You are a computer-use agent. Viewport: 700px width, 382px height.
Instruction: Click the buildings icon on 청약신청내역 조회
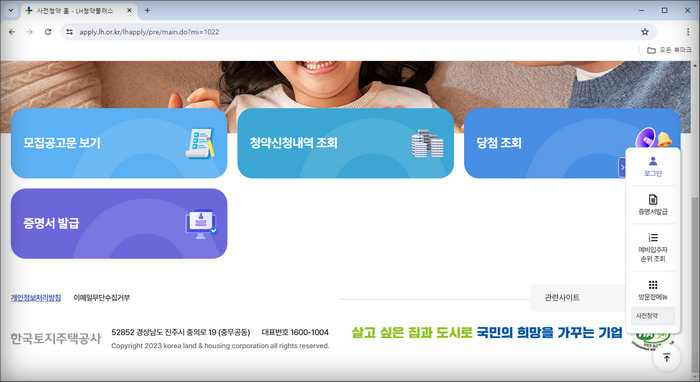click(427, 143)
